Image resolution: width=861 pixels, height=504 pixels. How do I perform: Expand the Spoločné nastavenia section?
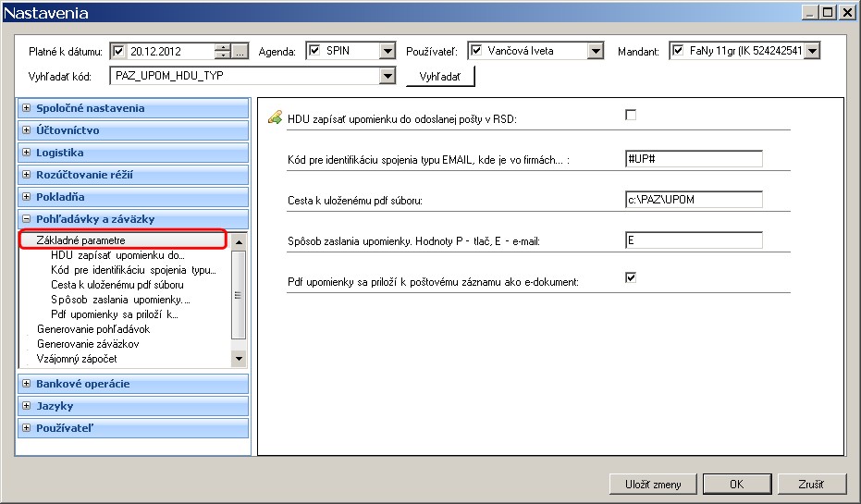26,108
